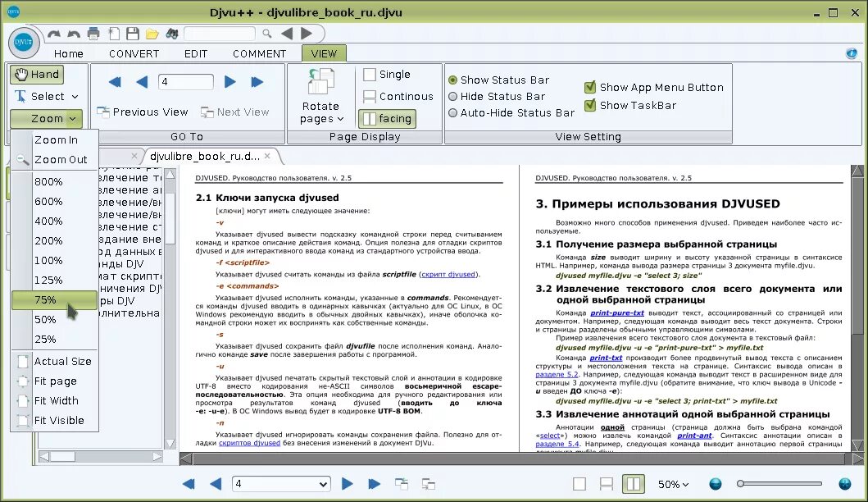The width and height of the screenshot is (868, 502).
Task: Open the DJVU application menu button
Action: 23,42
